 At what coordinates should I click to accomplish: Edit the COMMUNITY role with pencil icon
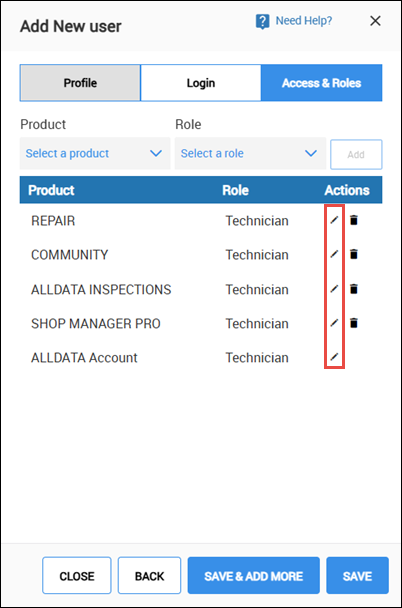tap(334, 254)
